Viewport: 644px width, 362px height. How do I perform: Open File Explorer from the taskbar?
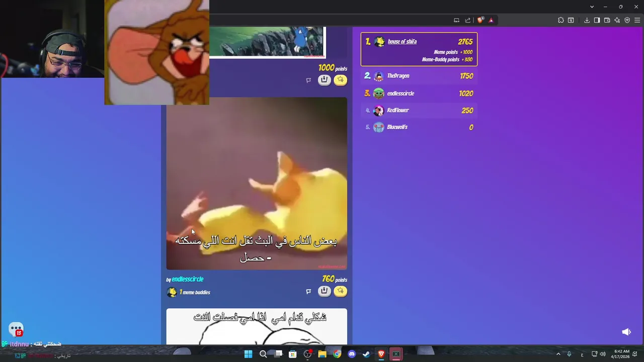(x=322, y=354)
